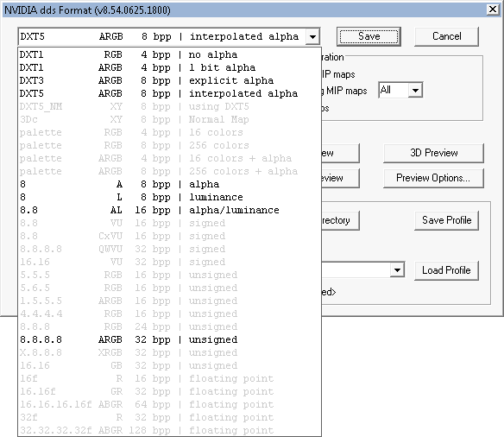
Task: Click X.8.8.8 XRGB unsigned entry
Action: pyautogui.click(x=170, y=352)
